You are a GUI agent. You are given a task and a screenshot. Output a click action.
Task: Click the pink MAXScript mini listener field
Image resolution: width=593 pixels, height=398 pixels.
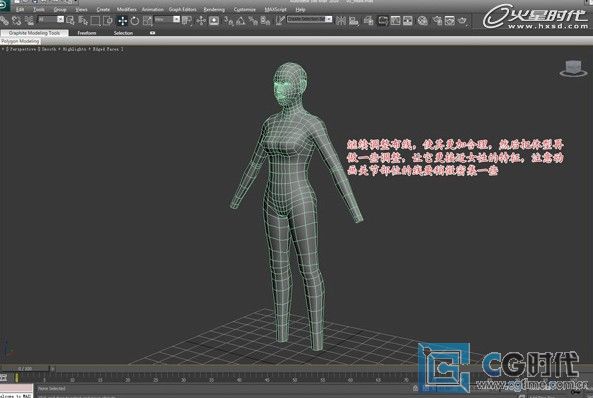coord(16,388)
